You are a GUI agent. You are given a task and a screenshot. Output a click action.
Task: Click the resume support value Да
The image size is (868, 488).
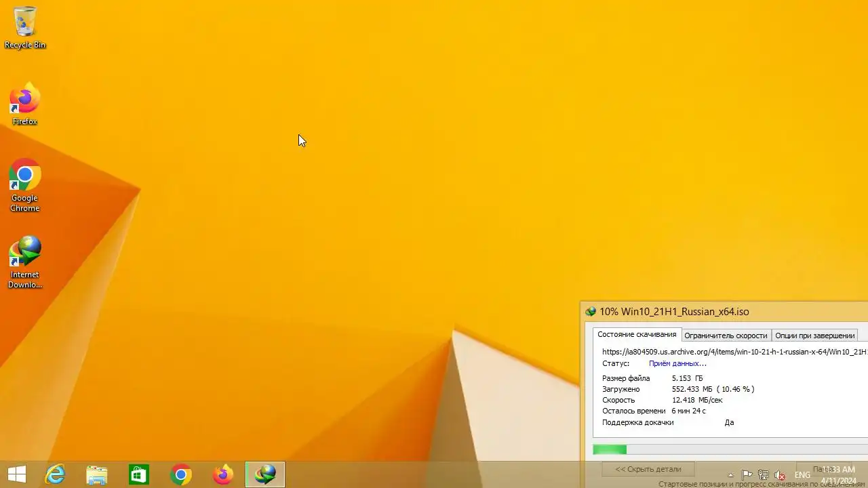pyautogui.click(x=729, y=422)
